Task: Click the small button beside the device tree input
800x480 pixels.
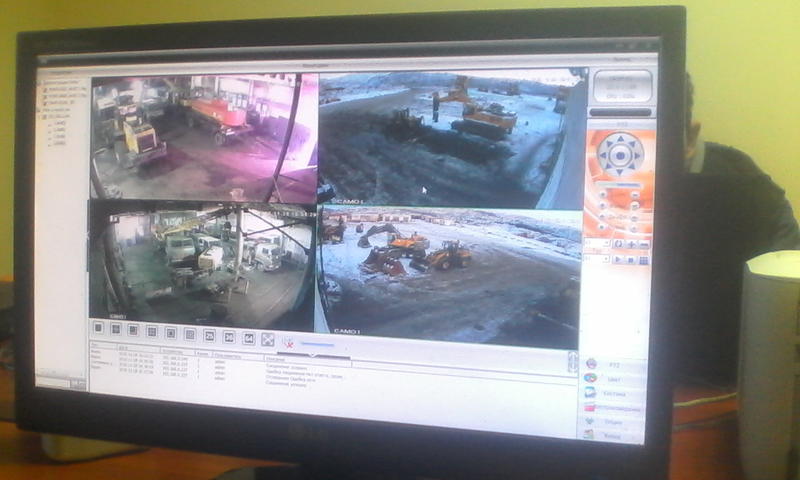Action: click(78, 384)
